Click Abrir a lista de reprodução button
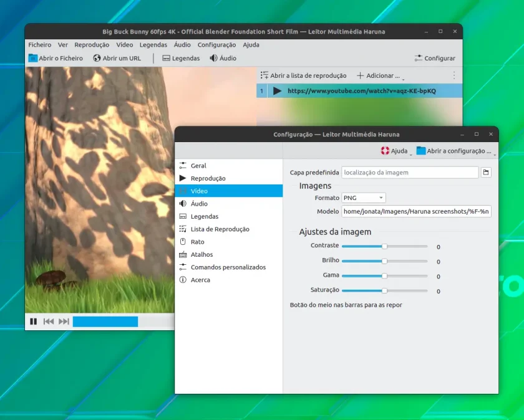This screenshot has width=524, height=420. coord(303,76)
